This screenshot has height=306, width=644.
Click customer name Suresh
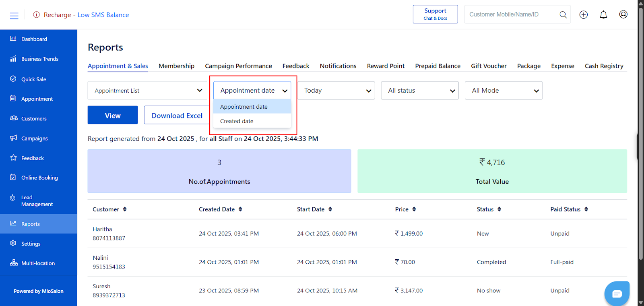coord(101,286)
